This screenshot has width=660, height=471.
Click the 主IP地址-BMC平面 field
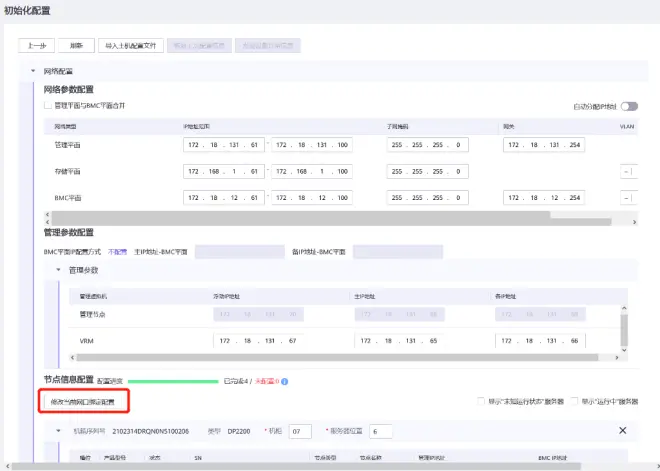coord(240,252)
